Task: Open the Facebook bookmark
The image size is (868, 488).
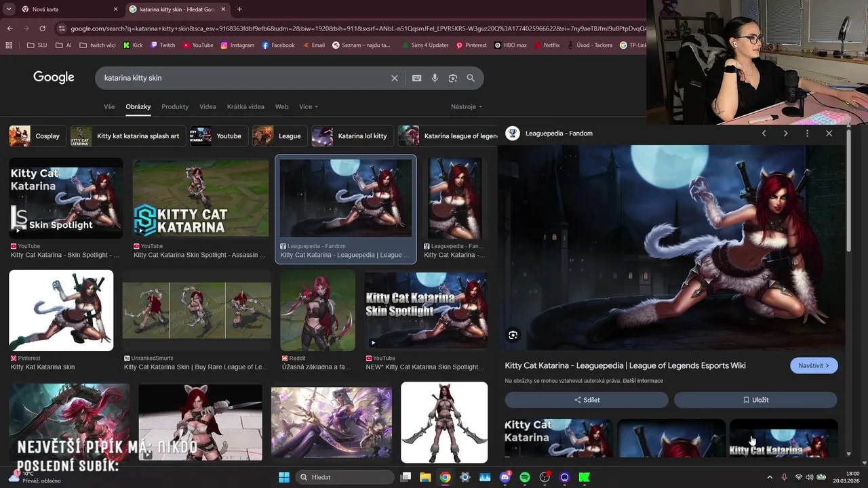Action: 278,45
